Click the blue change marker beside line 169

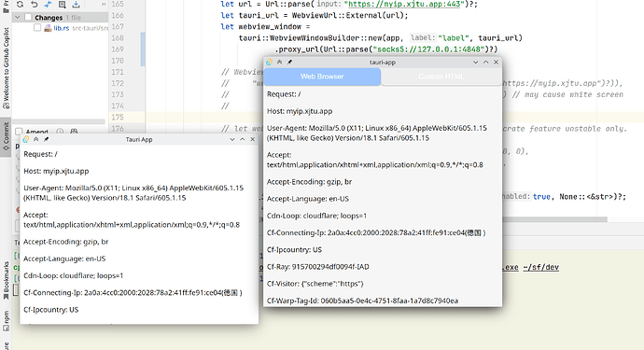point(143,49)
